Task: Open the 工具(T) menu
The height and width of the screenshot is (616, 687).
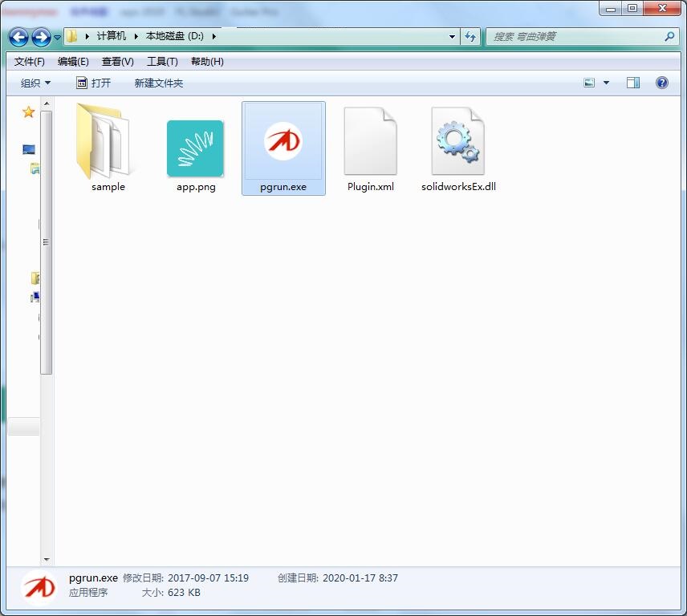Action: tap(161, 62)
